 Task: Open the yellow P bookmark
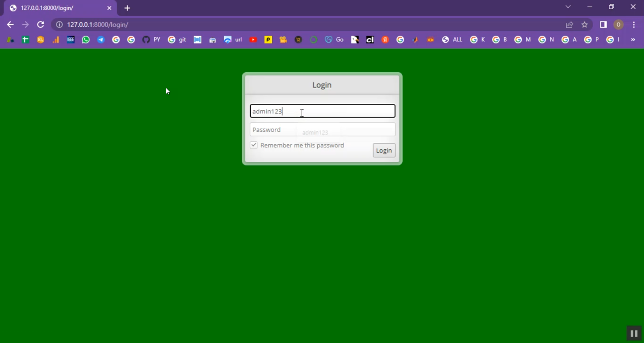268,39
